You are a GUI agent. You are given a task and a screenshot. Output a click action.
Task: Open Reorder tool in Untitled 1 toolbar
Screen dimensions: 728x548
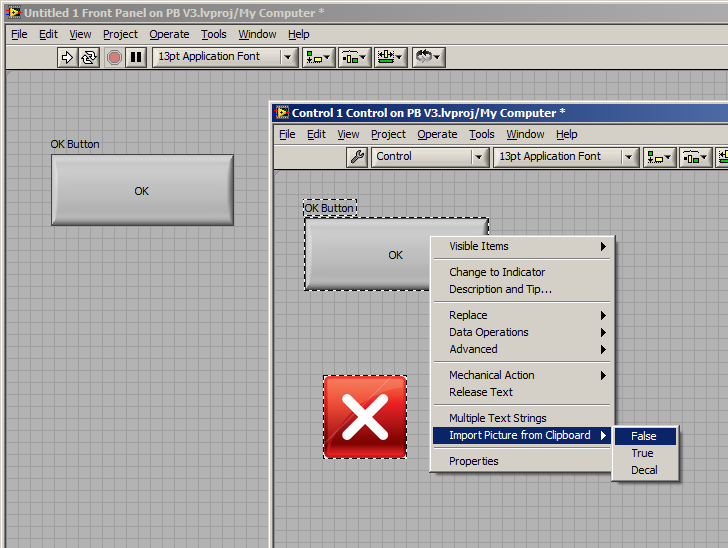(429, 58)
